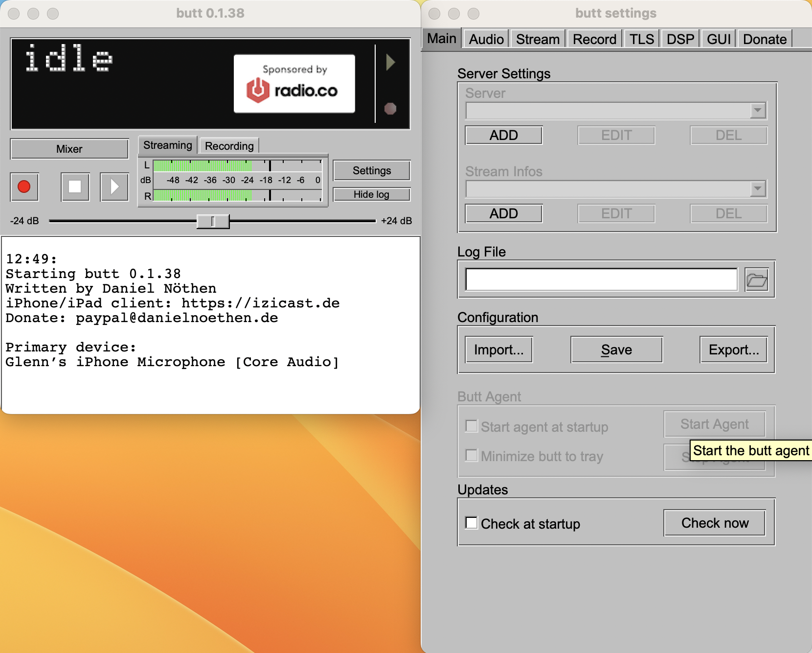Click the small play arrow in display
Image resolution: width=812 pixels, height=653 pixels.
[x=390, y=62]
